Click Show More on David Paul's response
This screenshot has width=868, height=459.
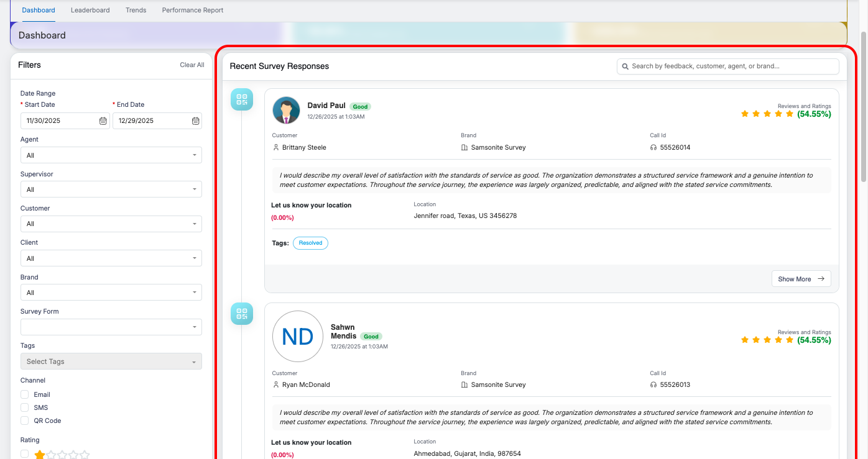click(801, 279)
